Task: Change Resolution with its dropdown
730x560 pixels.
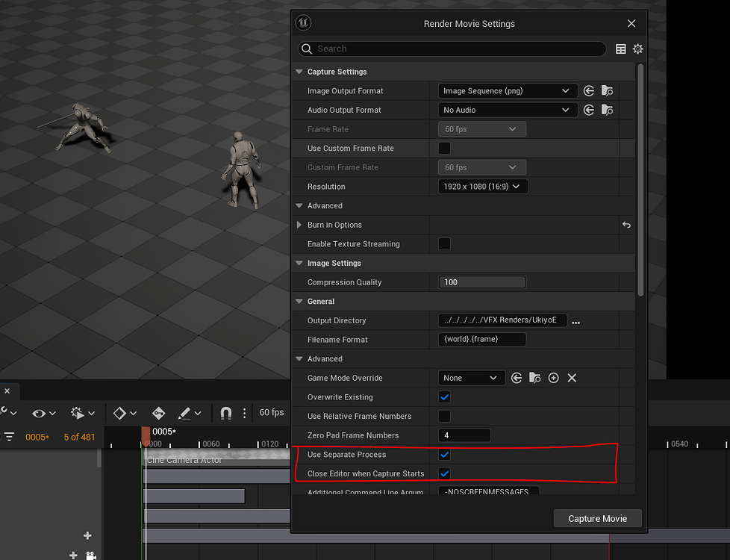Action: [482, 186]
